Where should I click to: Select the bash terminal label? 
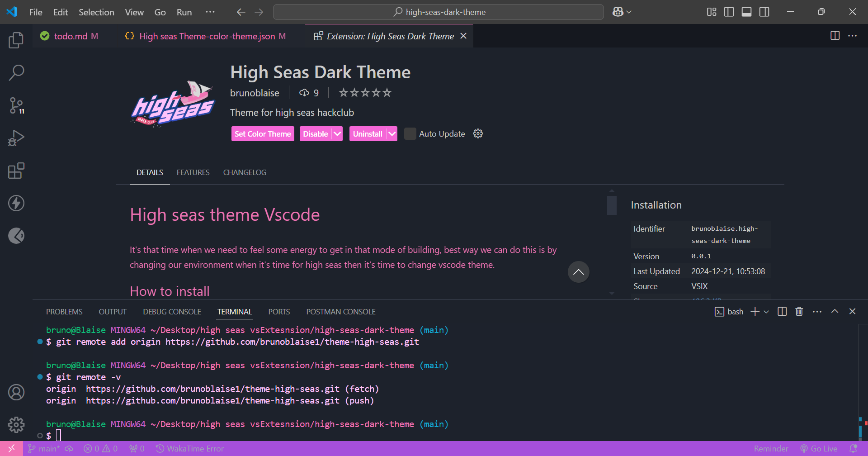coord(729,312)
